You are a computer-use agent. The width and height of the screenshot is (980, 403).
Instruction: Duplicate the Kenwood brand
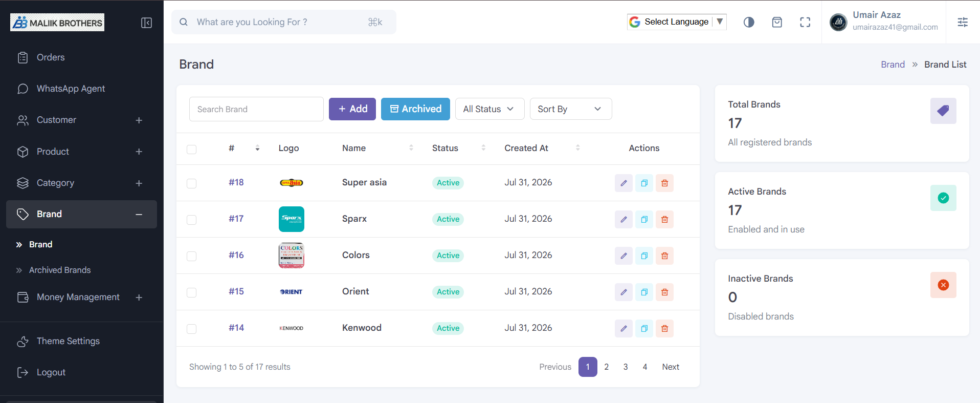(644, 328)
